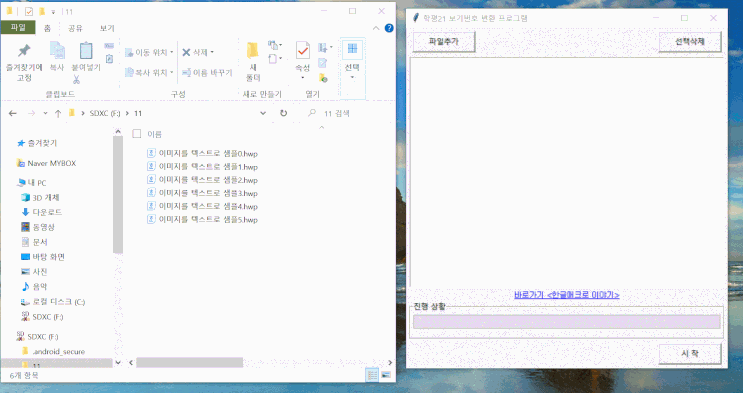
Task: Click the 이미지를 텍스트로 샘플3.hwp file icon
Action: [152, 193]
